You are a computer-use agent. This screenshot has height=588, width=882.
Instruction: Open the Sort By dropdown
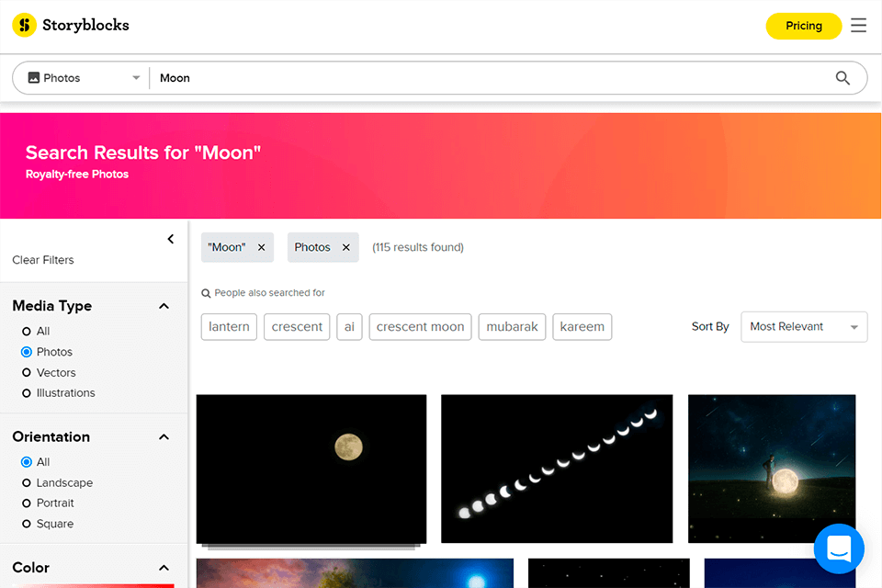coord(804,326)
